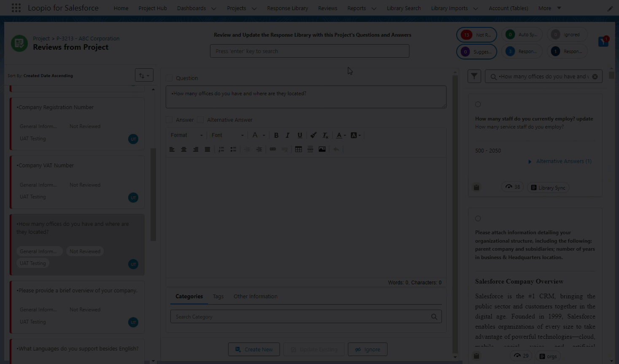The height and width of the screenshot is (364, 619).
Task: Toggle underline formatting in the editor
Action: 300,135
